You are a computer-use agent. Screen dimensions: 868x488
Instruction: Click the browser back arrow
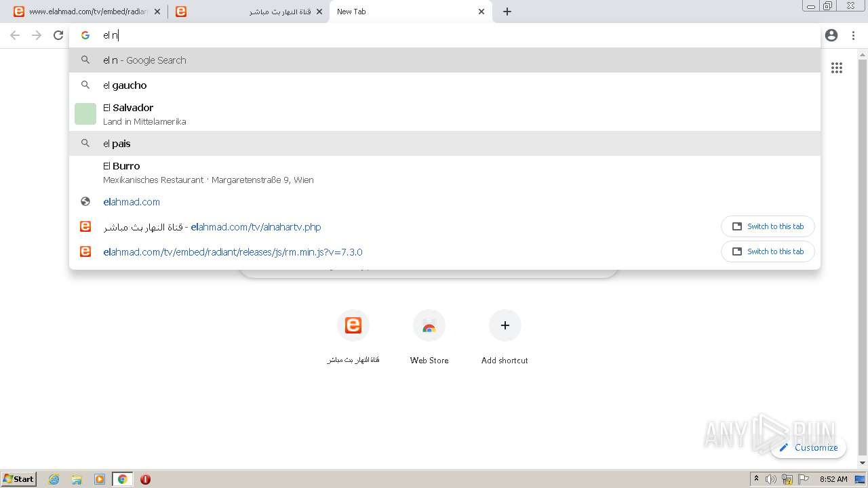point(15,35)
